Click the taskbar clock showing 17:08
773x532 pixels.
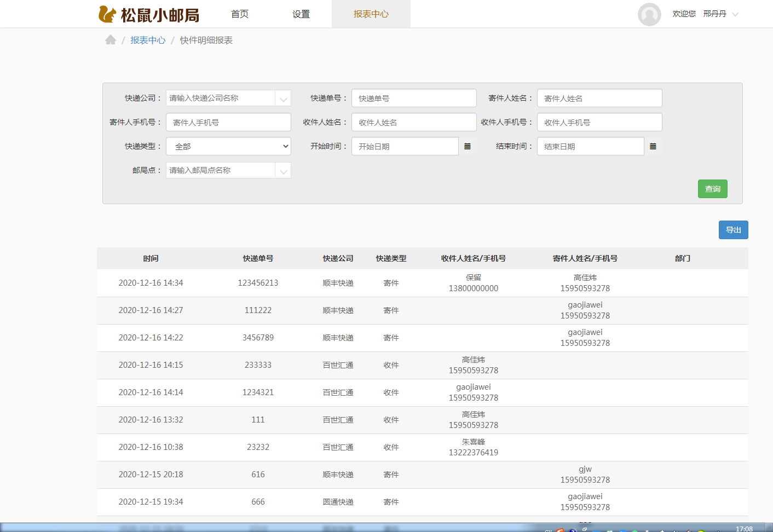point(744,528)
